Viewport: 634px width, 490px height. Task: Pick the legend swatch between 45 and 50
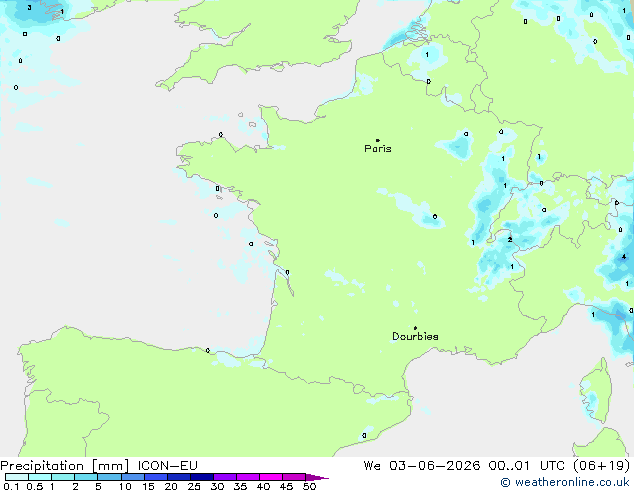[294, 477]
